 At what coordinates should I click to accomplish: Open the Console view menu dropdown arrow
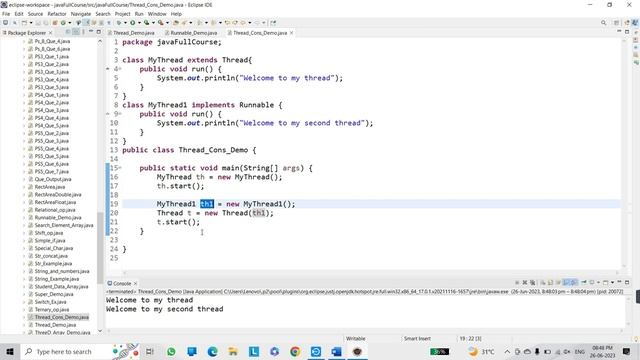[612, 282]
